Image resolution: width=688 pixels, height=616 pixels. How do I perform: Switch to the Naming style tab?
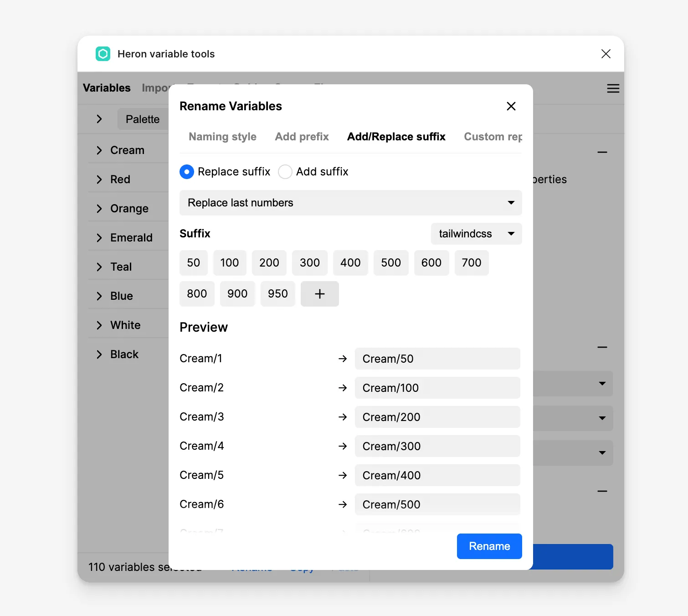coord(222,137)
